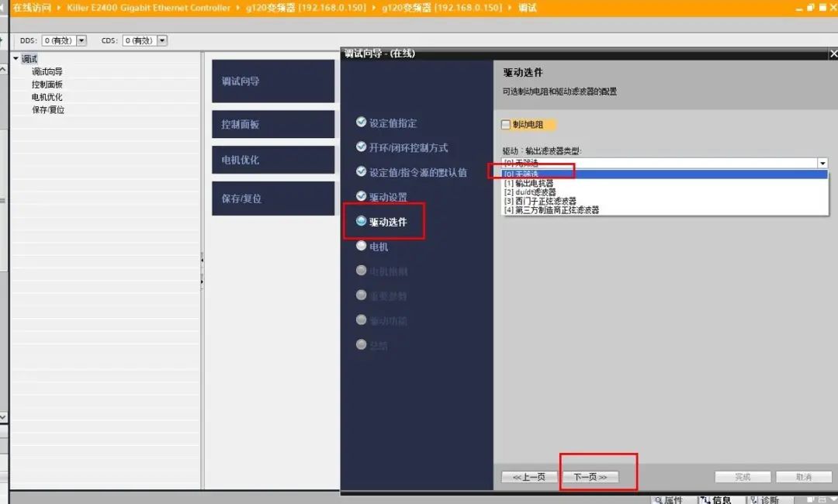Jump to the 电机 wizard step
This screenshot has height=504, width=838.
379,247
